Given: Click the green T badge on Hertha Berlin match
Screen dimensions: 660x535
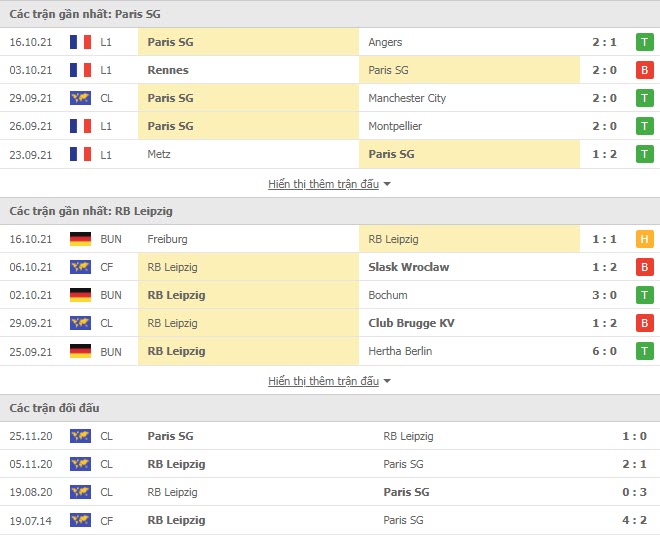Looking at the screenshot, I should point(644,351).
